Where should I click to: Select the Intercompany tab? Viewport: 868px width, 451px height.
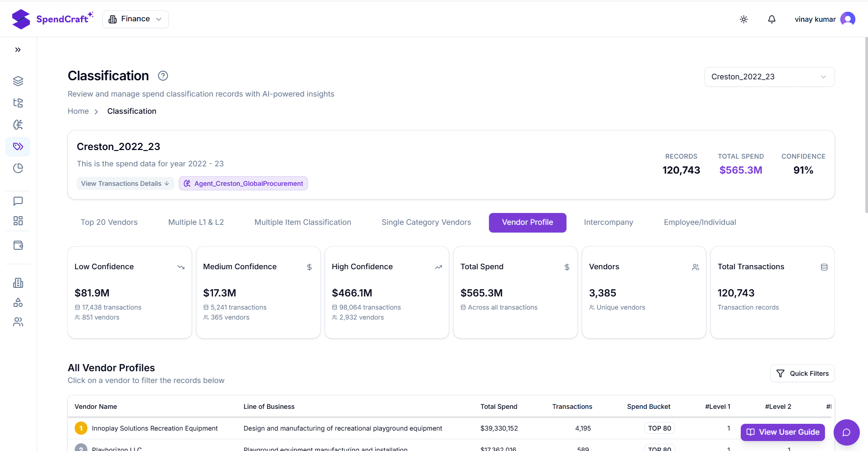click(608, 223)
